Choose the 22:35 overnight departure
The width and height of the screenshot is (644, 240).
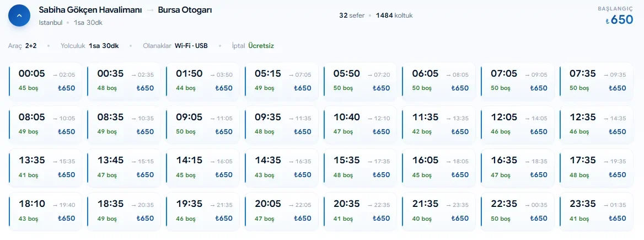(518, 212)
